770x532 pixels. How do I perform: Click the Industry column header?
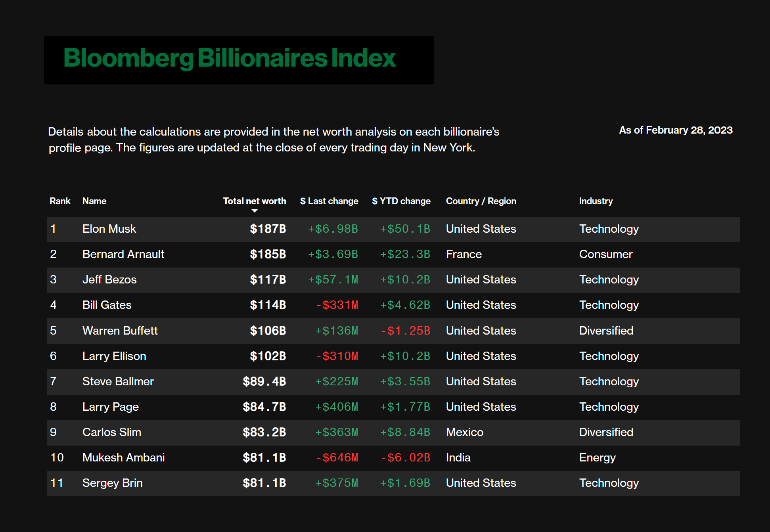click(596, 201)
